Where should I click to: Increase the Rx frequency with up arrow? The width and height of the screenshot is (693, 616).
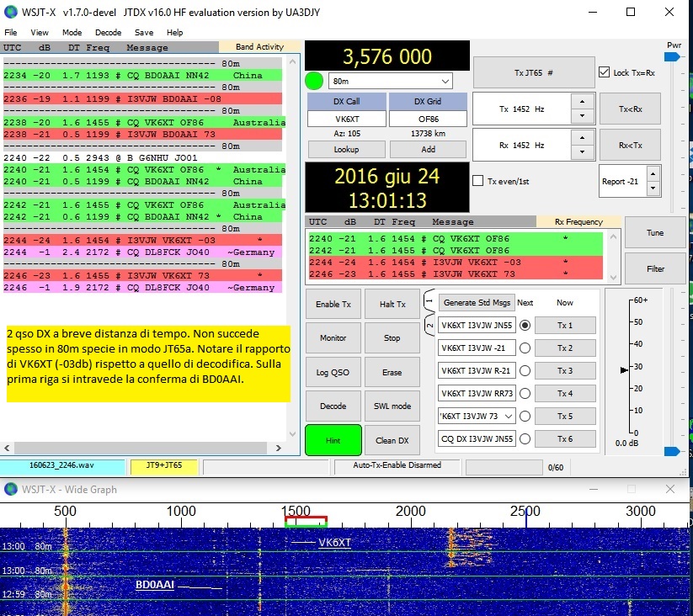point(582,138)
